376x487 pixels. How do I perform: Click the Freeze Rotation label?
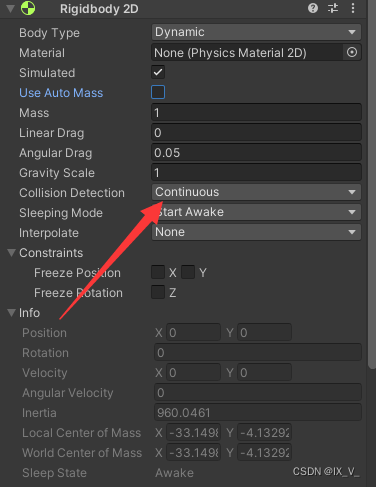click(x=78, y=293)
